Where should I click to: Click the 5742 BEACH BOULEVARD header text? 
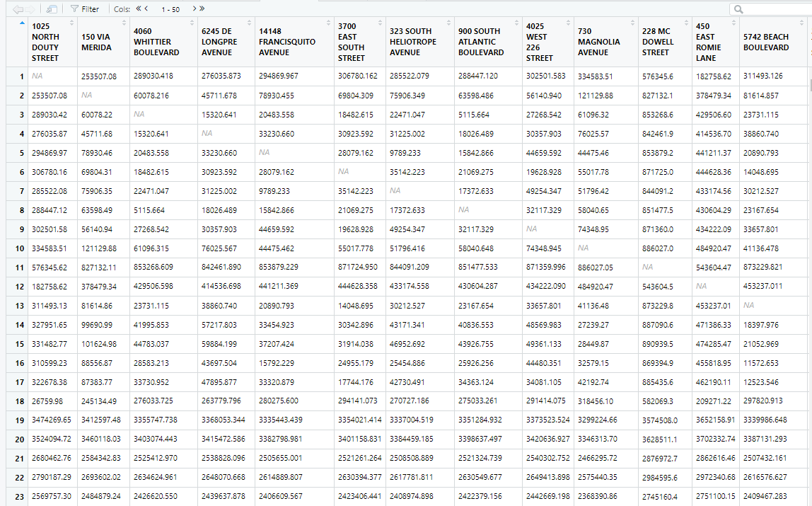coord(766,42)
